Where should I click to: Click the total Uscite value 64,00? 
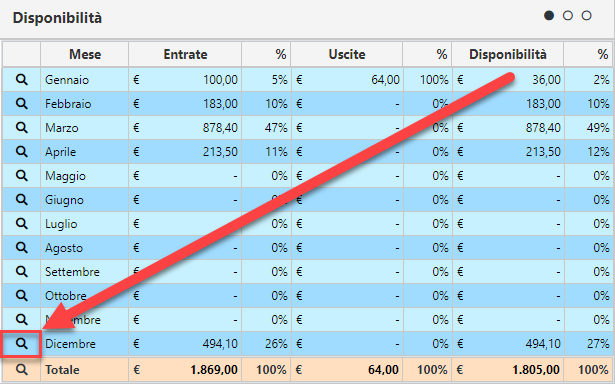tap(383, 369)
